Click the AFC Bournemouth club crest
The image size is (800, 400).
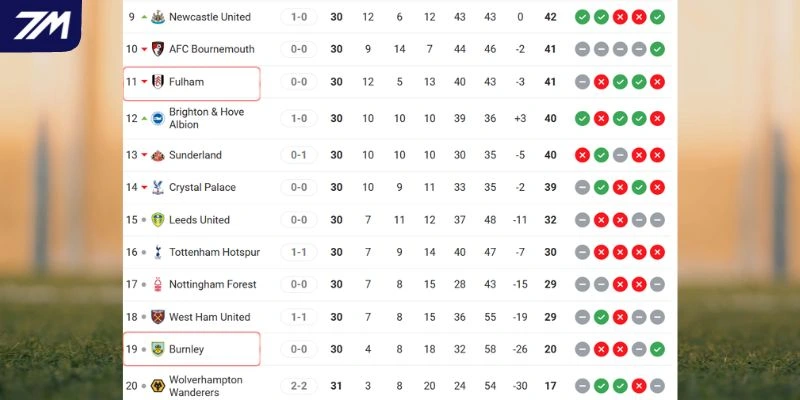(157, 49)
